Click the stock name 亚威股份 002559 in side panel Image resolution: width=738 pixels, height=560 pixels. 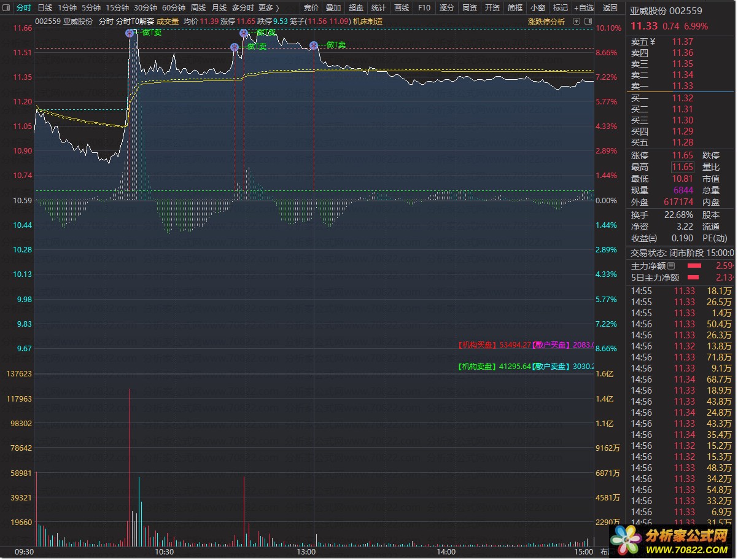coord(666,10)
